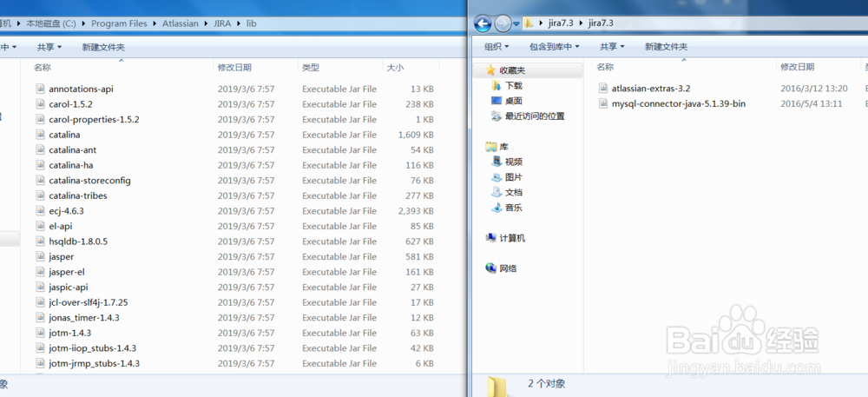Click the greyed forward navigation arrow
The width and height of the screenshot is (868, 397).
(502, 23)
